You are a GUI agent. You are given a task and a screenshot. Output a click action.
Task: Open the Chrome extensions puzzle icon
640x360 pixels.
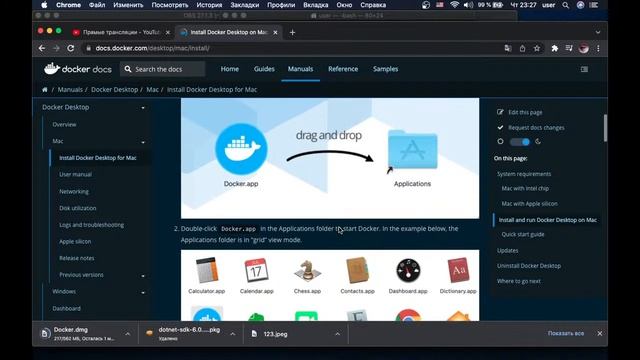[x=554, y=48]
